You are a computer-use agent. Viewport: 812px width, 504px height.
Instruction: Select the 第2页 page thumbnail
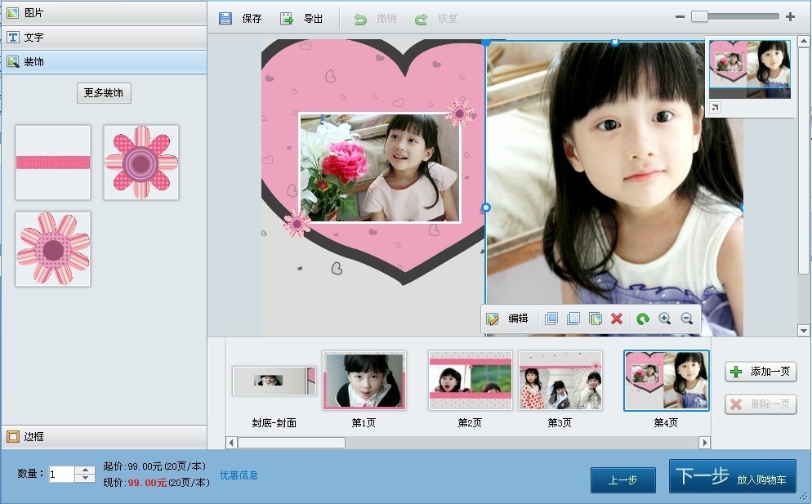point(470,380)
